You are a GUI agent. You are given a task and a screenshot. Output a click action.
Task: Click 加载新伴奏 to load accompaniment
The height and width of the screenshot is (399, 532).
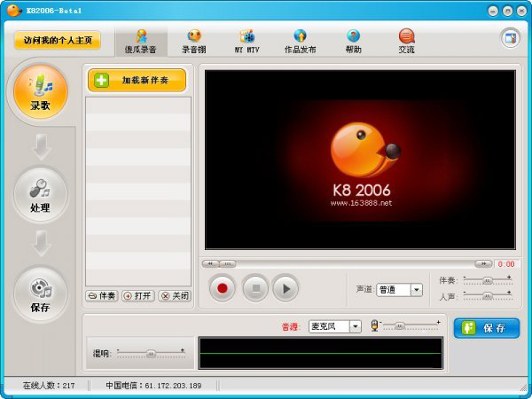[137, 81]
